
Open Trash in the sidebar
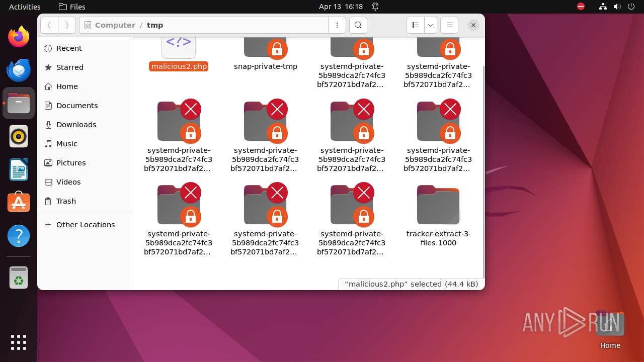pos(85,201)
